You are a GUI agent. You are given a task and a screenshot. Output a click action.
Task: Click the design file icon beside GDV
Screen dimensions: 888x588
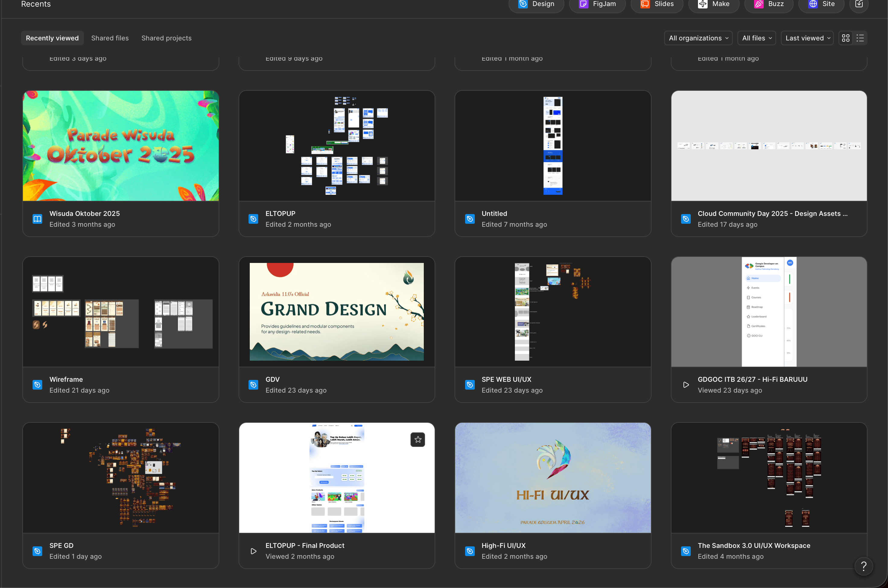[x=253, y=385]
